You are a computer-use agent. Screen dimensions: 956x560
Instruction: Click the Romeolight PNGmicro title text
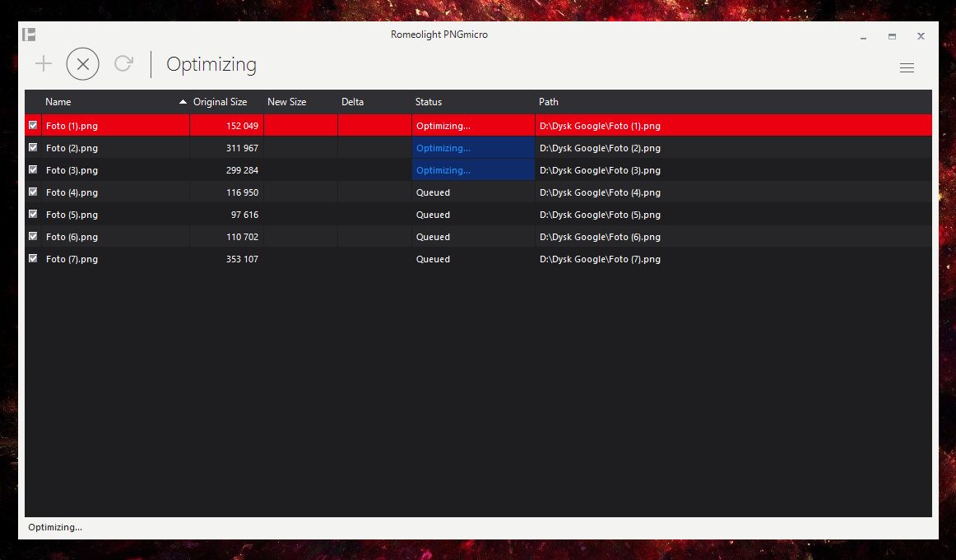(439, 35)
